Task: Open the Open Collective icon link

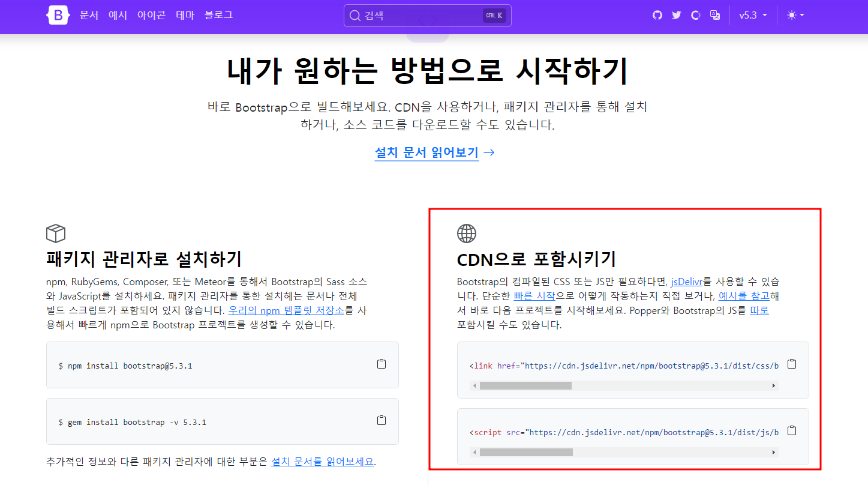Action: tap(696, 16)
